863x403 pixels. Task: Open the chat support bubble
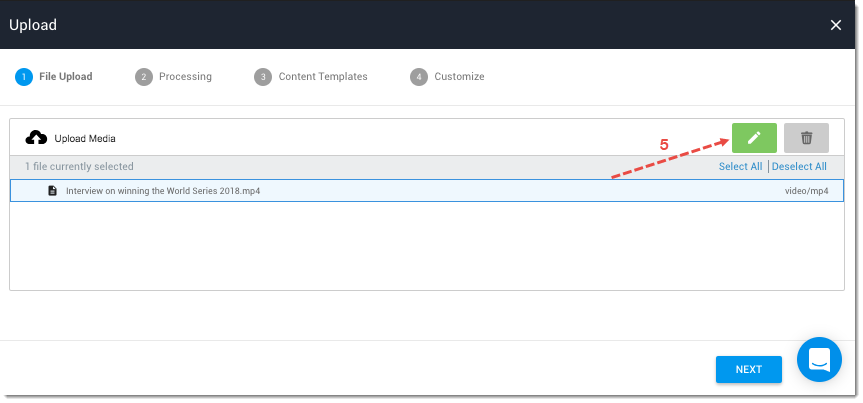[x=819, y=360]
